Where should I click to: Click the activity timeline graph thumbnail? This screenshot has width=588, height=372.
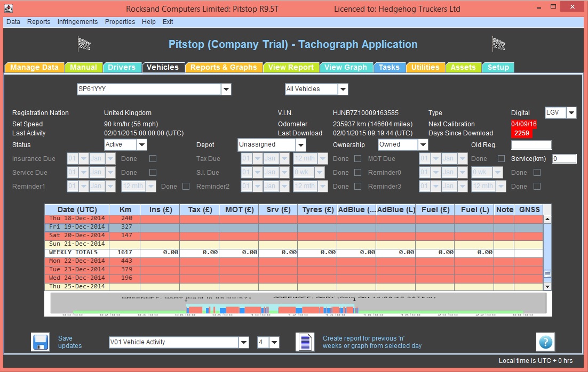(x=298, y=304)
